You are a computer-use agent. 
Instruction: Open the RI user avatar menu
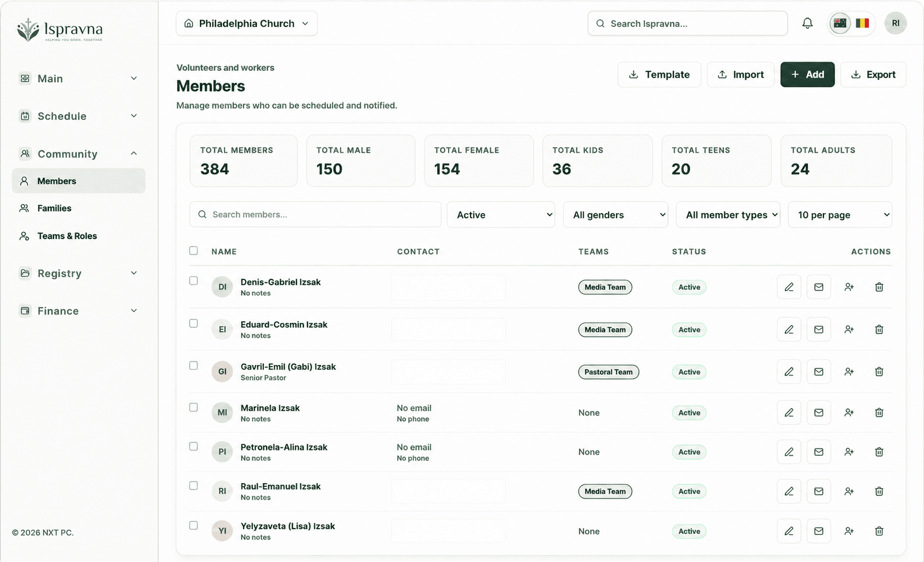tap(895, 24)
